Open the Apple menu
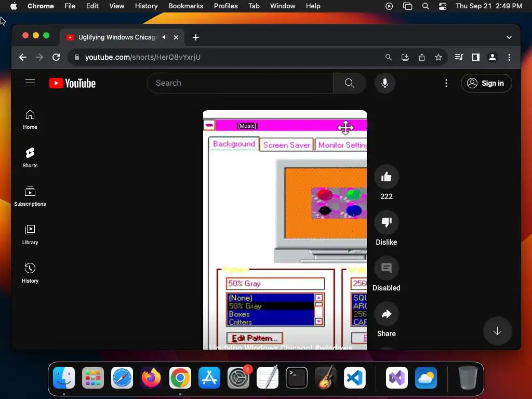 (14, 6)
